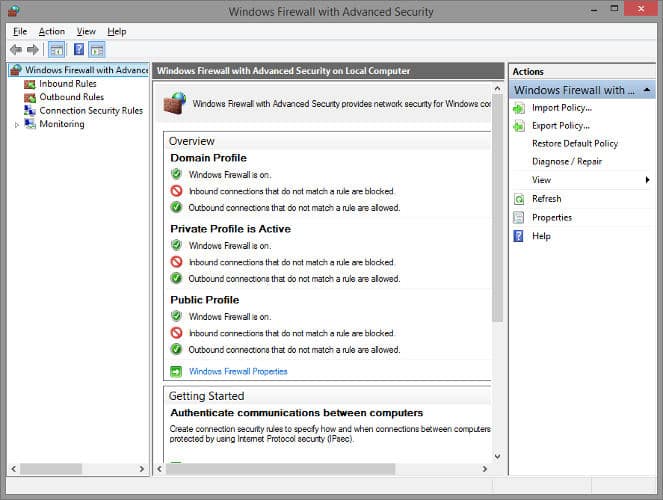Click Help in the Actions pane
The width and height of the screenshot is (663, 500).
coord(541,236)
